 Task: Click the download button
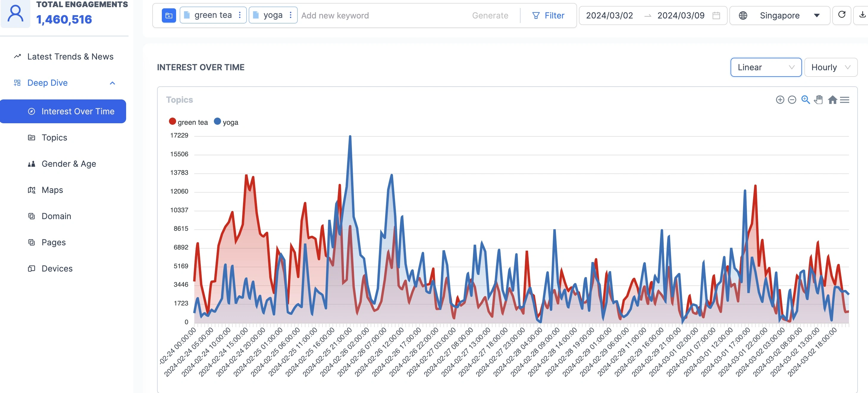861,15
